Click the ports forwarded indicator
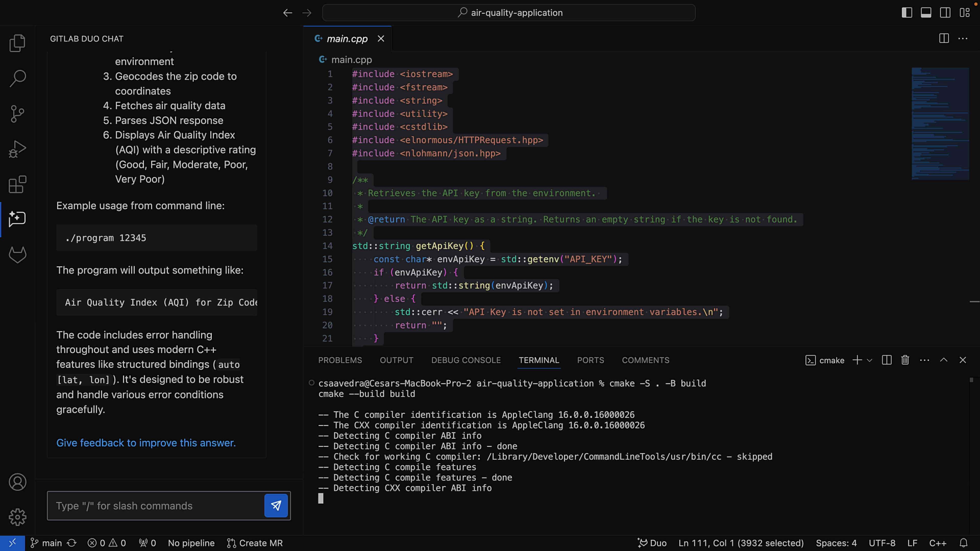 pos(147,543)
